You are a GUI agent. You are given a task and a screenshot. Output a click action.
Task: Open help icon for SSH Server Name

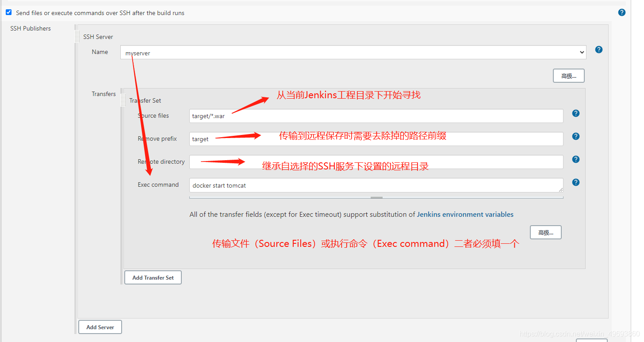599,50
